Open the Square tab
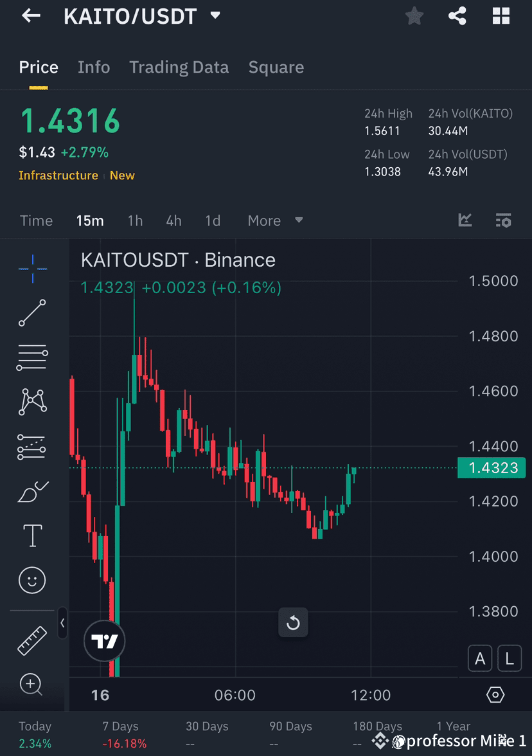 [x=276, y=67]
